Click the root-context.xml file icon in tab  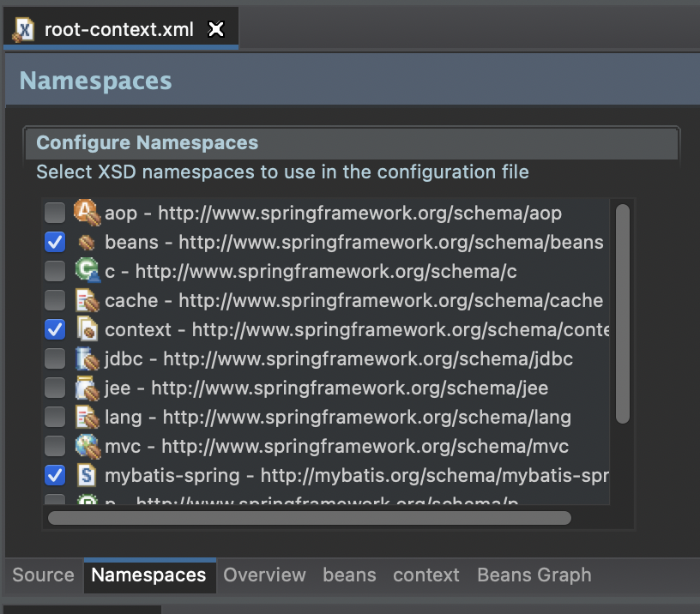[23, 30]
